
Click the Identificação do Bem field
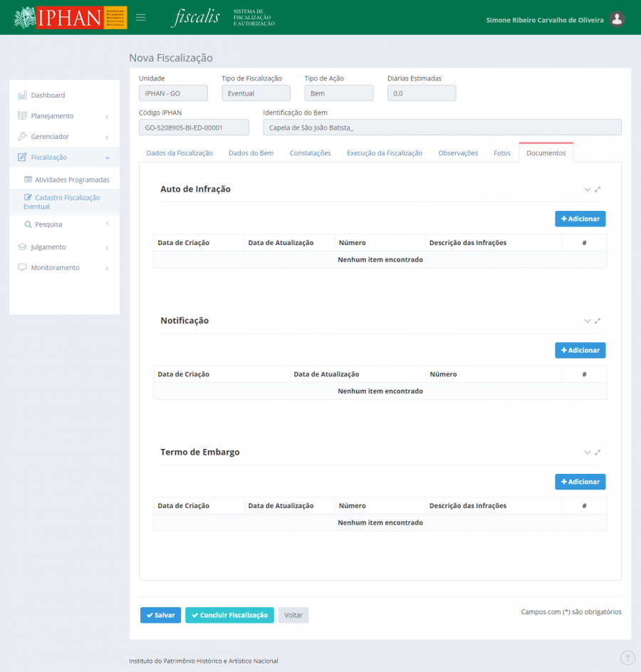(x=442, y=128)
